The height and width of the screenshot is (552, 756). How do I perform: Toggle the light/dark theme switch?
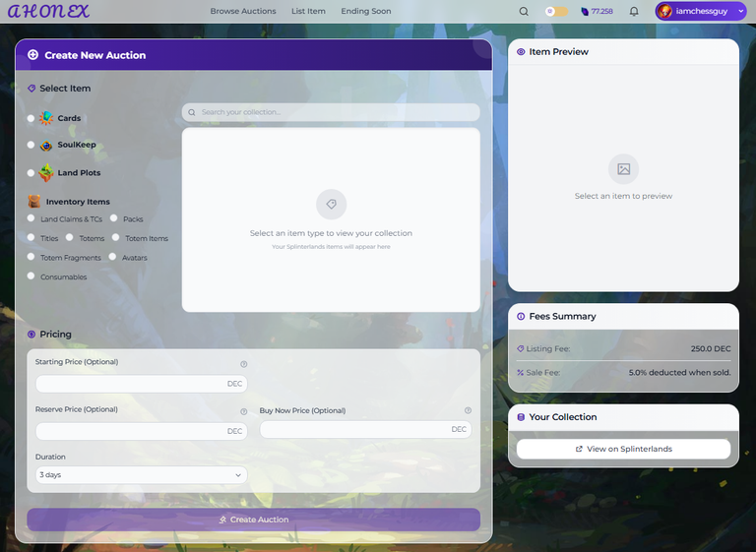pos(556,11)
